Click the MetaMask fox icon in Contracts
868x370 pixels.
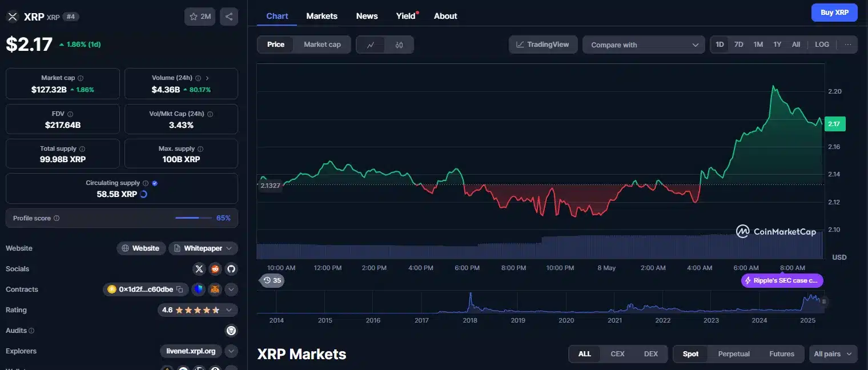pos(215,289)
